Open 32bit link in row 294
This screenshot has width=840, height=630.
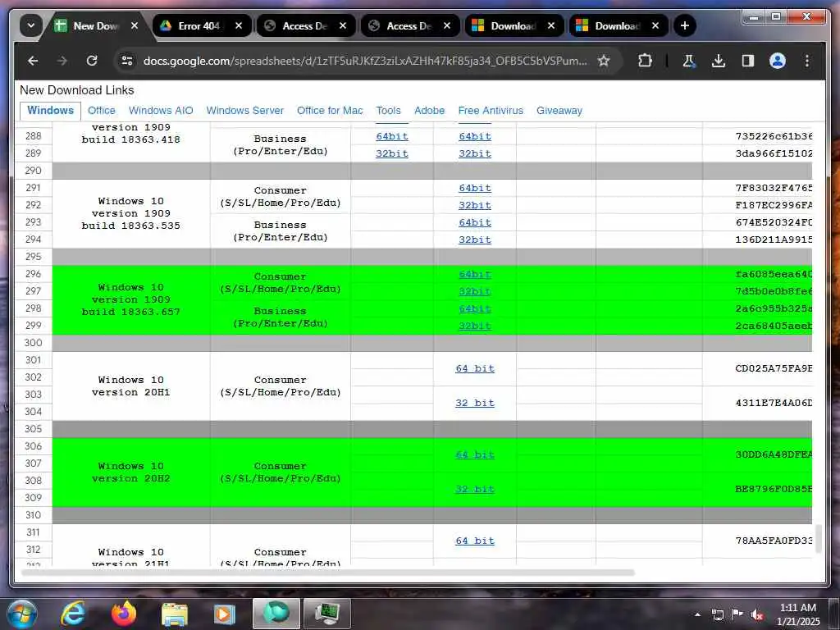(x=475, y=240)
